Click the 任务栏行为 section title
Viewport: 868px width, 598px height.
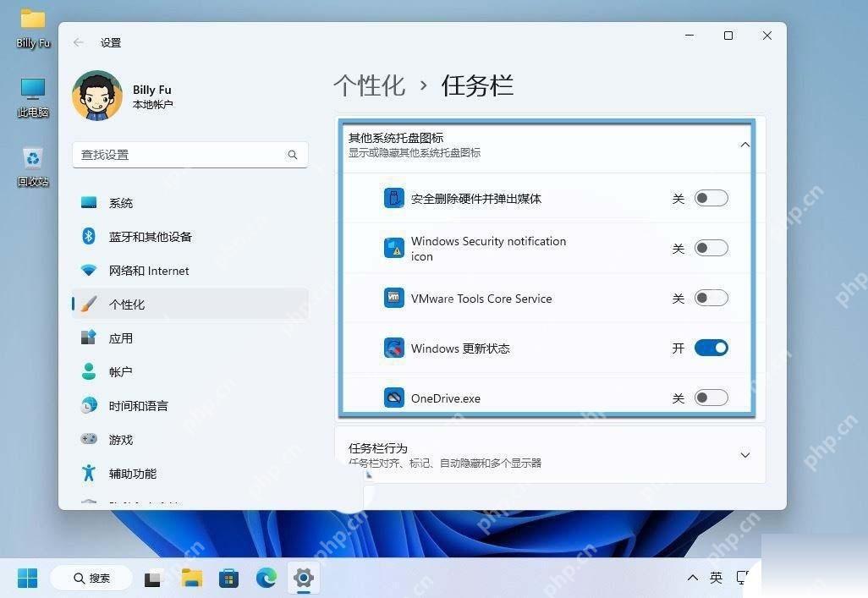pyautogui.click(x=377, y=448)
